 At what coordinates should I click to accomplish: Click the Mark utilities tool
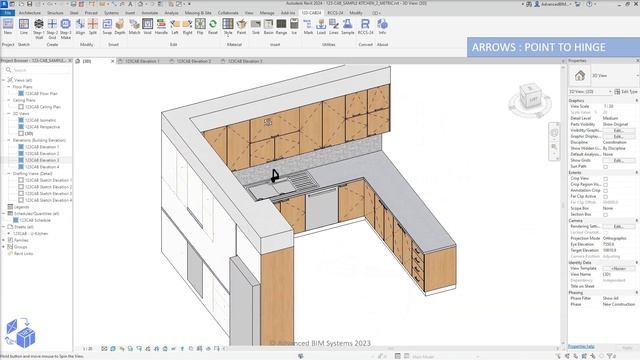click(308, 27)
